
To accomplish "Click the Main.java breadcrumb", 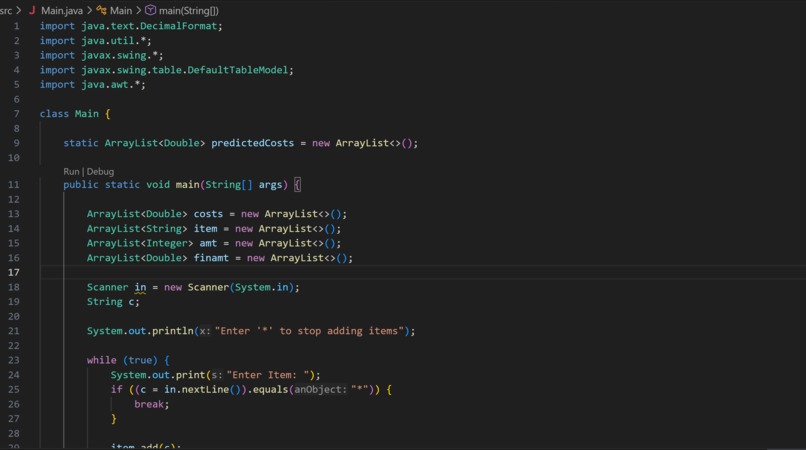I will pos(62,10).
